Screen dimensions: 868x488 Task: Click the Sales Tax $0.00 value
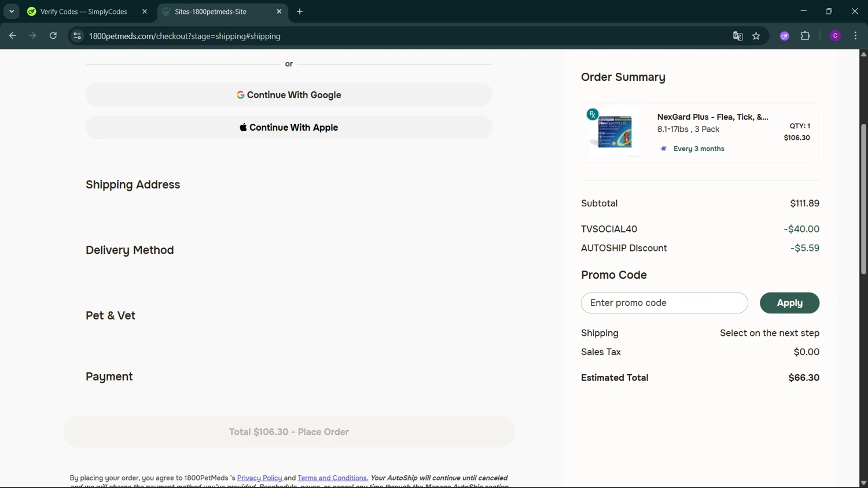pos(807,352)
